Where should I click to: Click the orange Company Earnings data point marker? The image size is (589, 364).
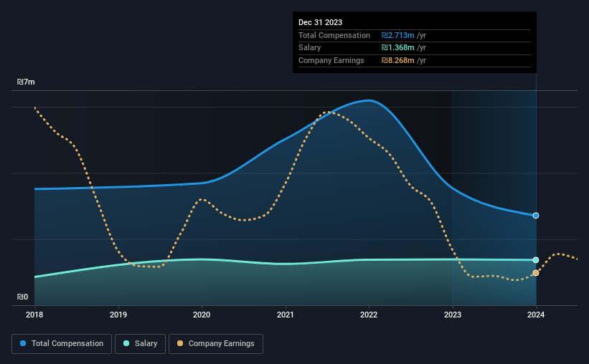(x=536, y=273)
